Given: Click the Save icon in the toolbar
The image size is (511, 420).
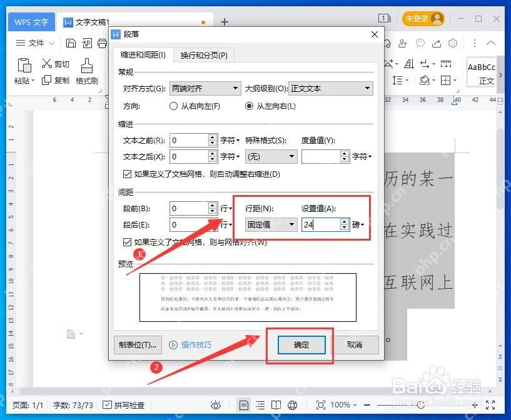Looking at the screenshot, I should pyautogui.click(x=71, y=43).
